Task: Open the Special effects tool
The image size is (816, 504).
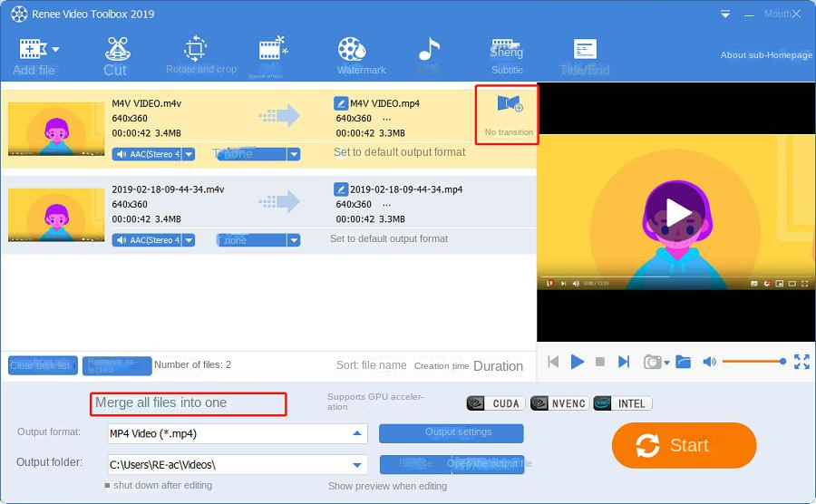Action: tap(272, 55)
